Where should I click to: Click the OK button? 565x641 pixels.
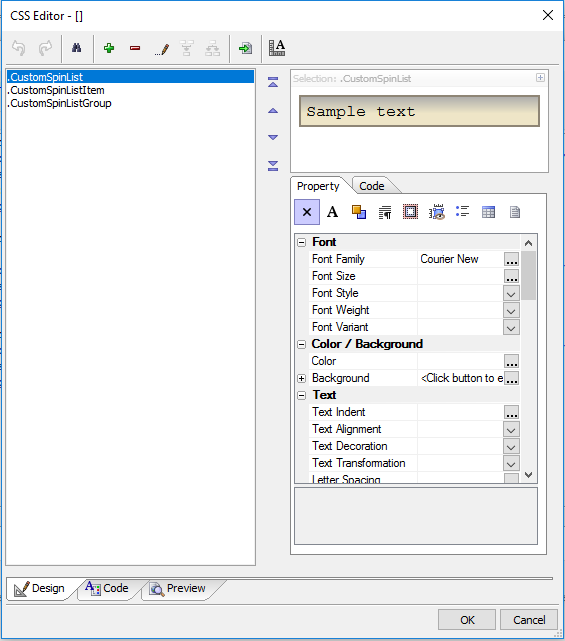click(x=467, y=620)
